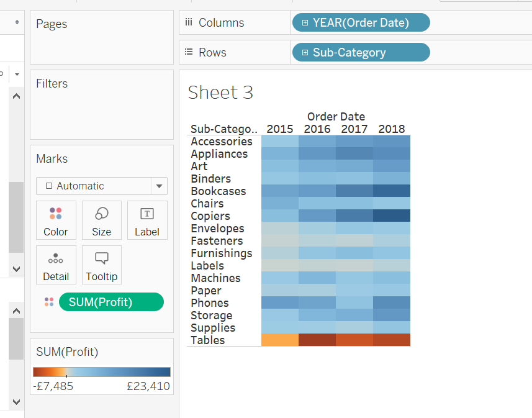Toggle the dropdown on the sidebar search control
Screen dimensions: 532x418
click(x=17, y=75)
